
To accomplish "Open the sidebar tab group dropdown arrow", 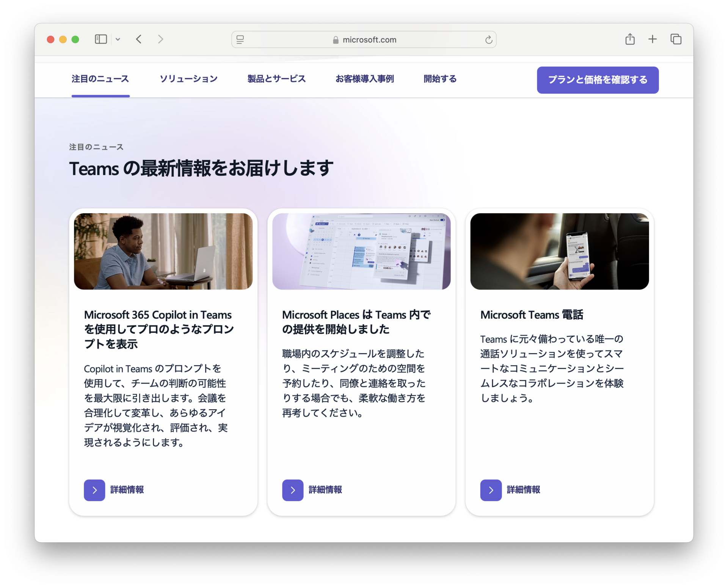I will tap(118, 39).
